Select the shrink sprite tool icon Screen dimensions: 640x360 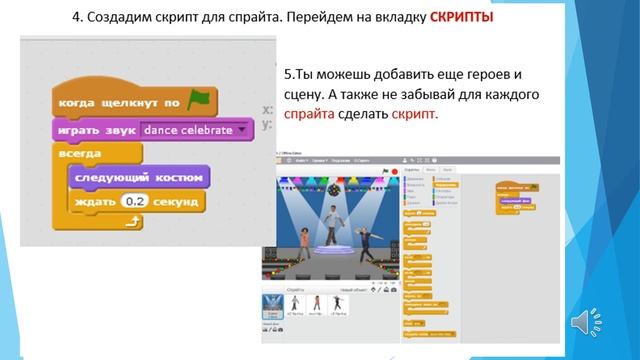[x=427, y=161]
